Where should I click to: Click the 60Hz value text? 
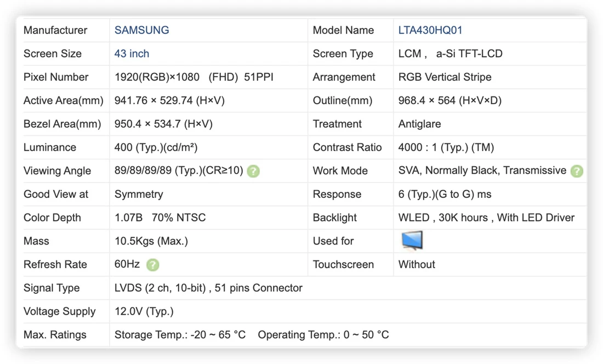127,264
